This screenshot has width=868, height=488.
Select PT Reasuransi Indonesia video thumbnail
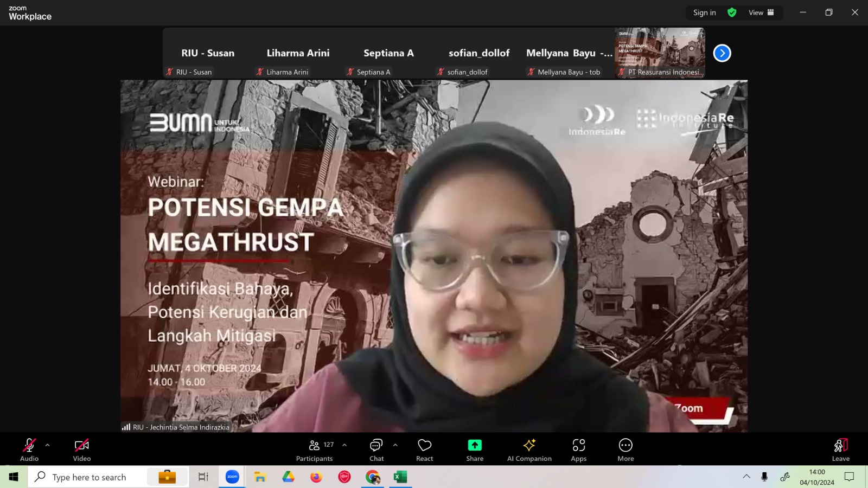click(x=660, y=53)
